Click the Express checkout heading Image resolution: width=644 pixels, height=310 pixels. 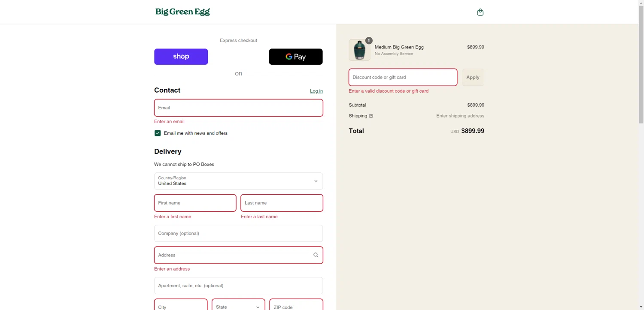pos(238,40)
